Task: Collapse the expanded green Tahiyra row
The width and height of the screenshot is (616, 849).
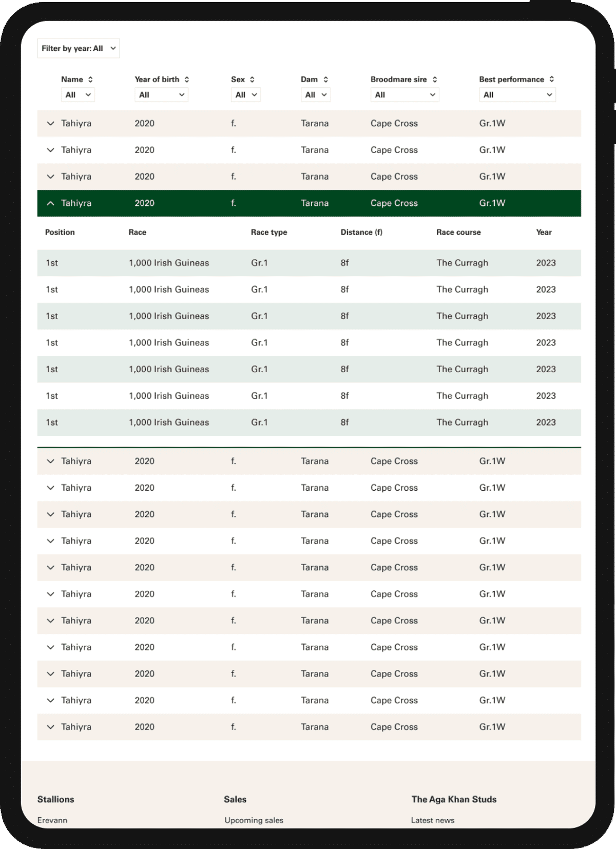Action: (x=50, y=203)
